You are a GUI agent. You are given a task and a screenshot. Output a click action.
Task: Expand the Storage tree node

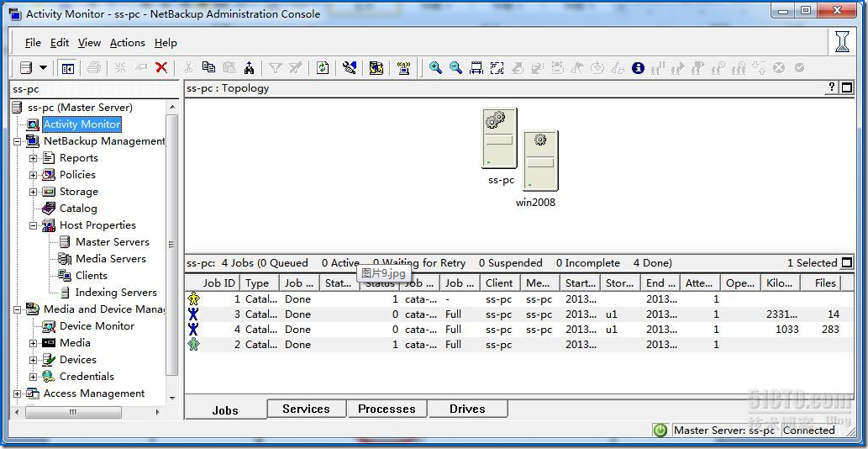(x=34, y=192)
